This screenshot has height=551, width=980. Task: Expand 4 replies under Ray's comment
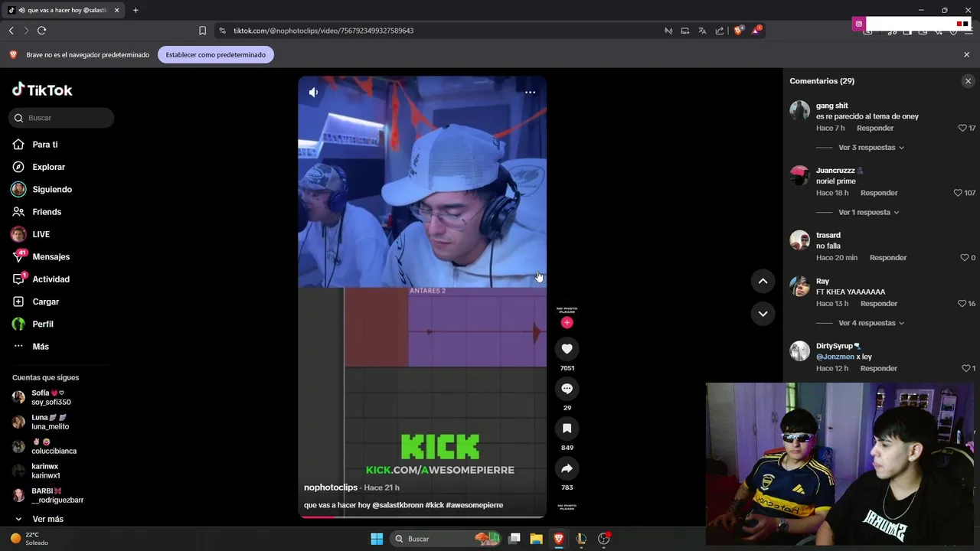point(871,323)
